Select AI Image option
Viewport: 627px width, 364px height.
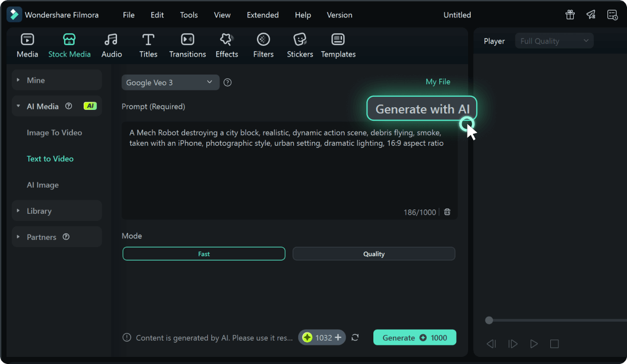tap(43, 184)
